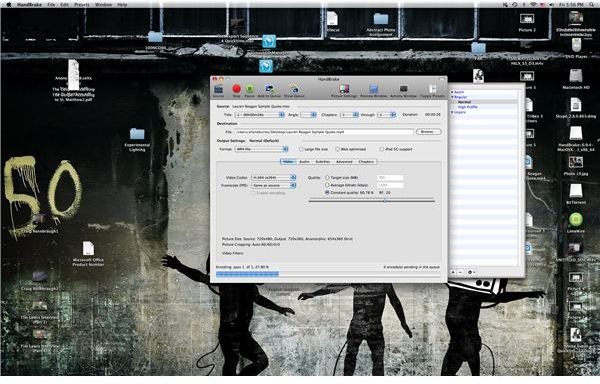600x384 pixels.
Task: Open the Chapters start dropdown
Action: (x=349, y=115)
